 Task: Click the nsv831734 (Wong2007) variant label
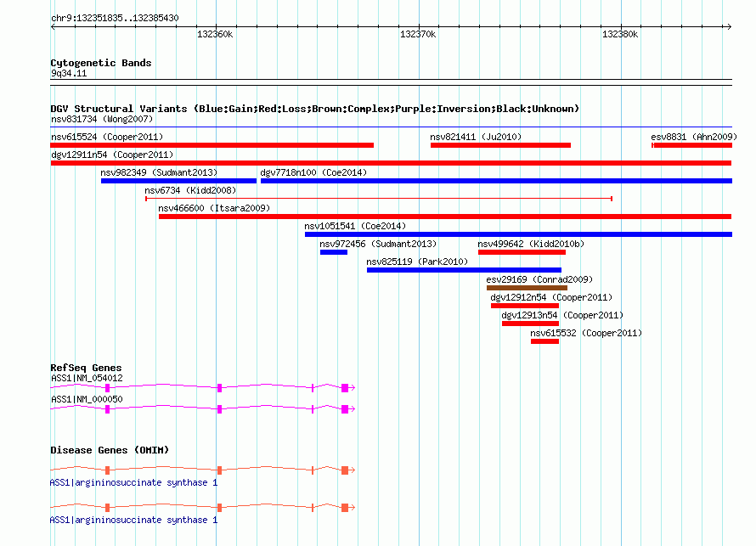click(102, 119)
